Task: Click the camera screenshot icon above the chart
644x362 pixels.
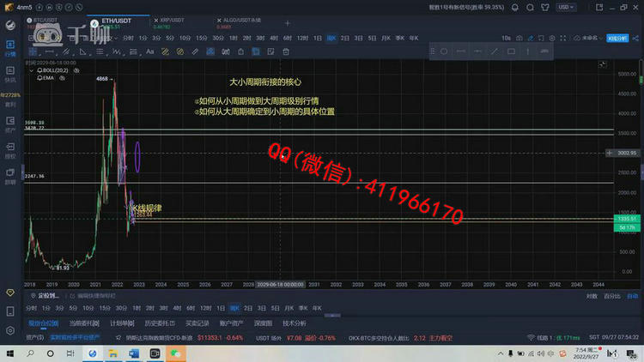Action: pos(518,38)
